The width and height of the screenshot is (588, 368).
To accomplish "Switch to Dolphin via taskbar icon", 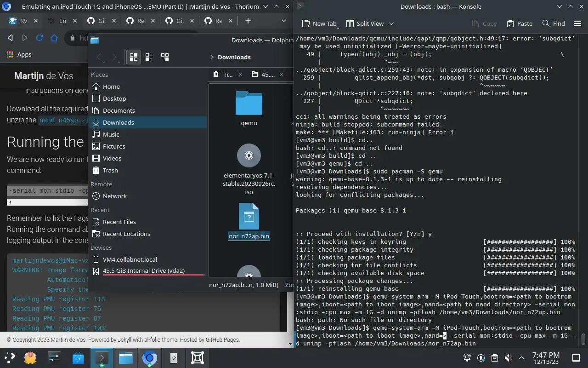I will point(125,358).
